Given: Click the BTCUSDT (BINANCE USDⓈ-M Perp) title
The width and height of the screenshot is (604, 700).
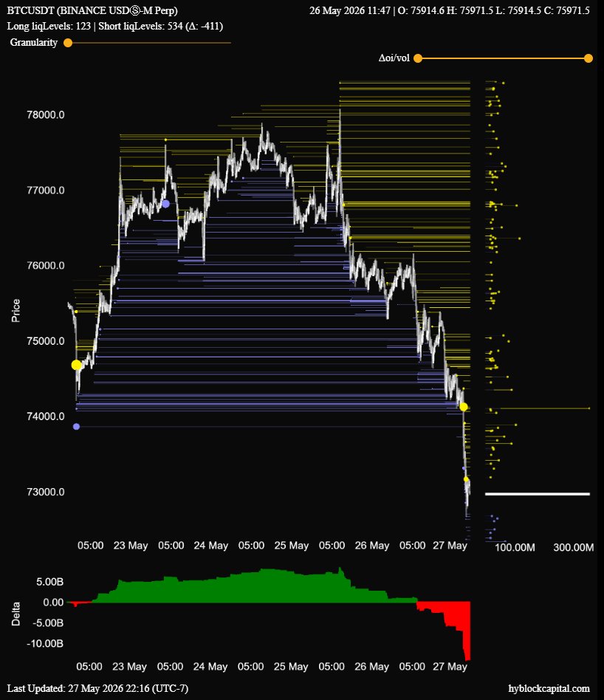Looking at the screenshot, I should click(x=92, y=10).
